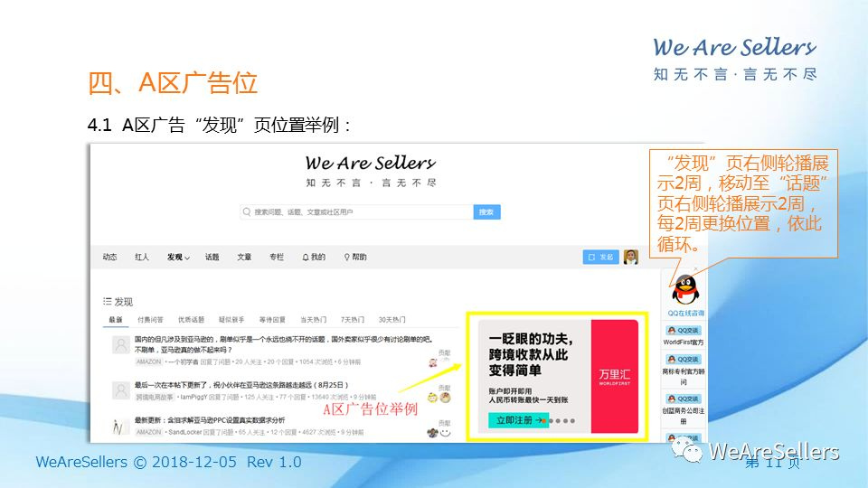868x488 pixels.
Task: Select the 疑似新手 tab
Action: point(231,320)
